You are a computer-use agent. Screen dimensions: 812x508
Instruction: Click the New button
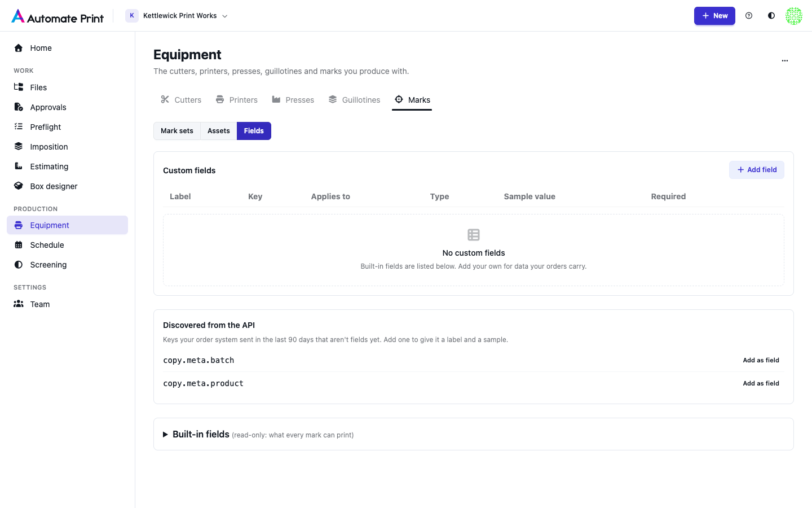tap(714, 16)
